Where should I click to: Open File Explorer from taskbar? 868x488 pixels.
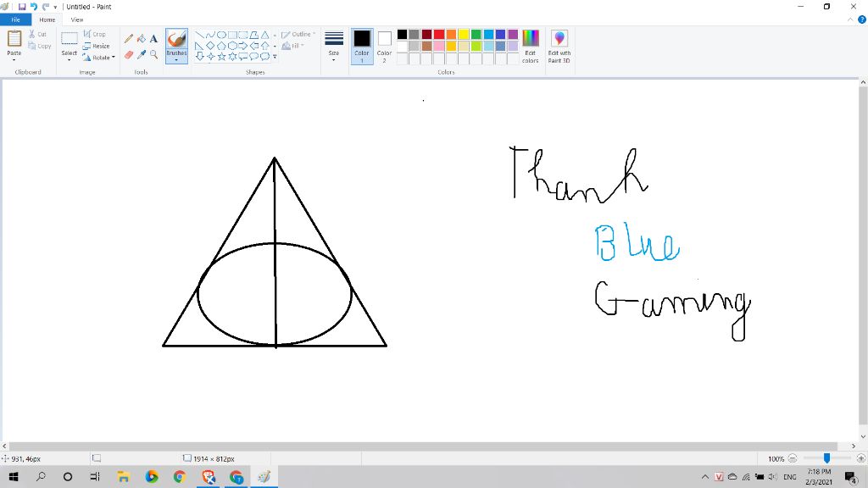[x=124, y=476]
